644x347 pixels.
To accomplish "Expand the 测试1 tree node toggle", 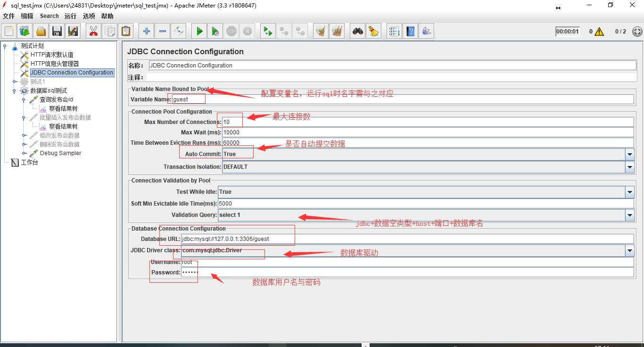I will click(x=15, y=82).
